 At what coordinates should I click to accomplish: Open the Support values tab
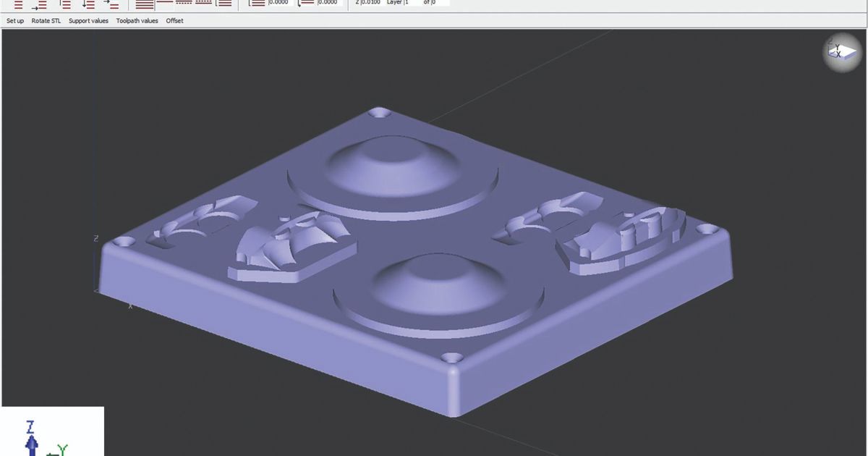tap(88, 21)
